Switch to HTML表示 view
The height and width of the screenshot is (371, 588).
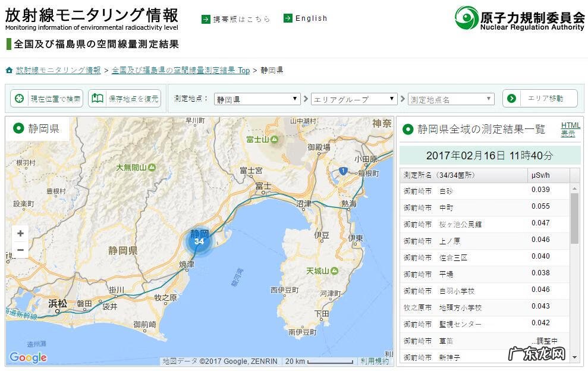coord(570,130)
